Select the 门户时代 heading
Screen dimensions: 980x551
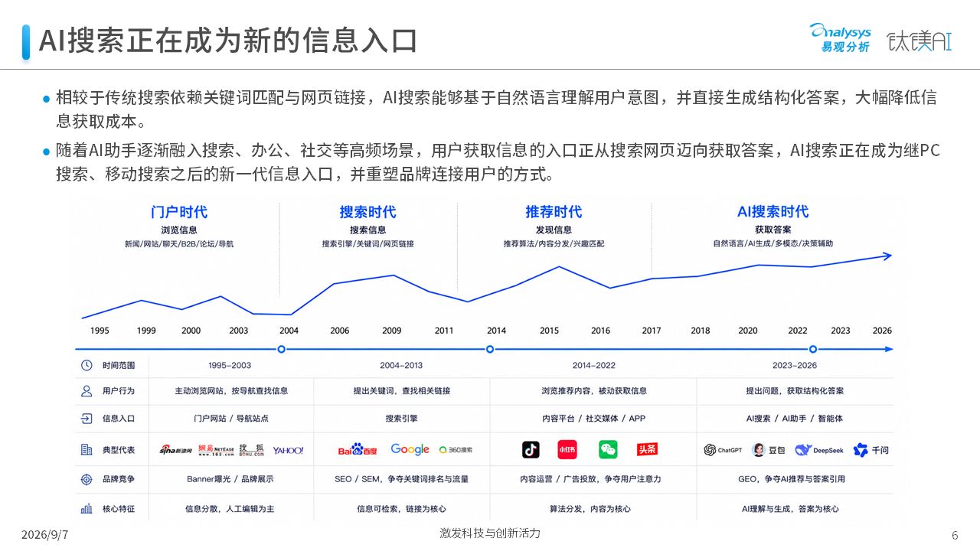[179, 212]
